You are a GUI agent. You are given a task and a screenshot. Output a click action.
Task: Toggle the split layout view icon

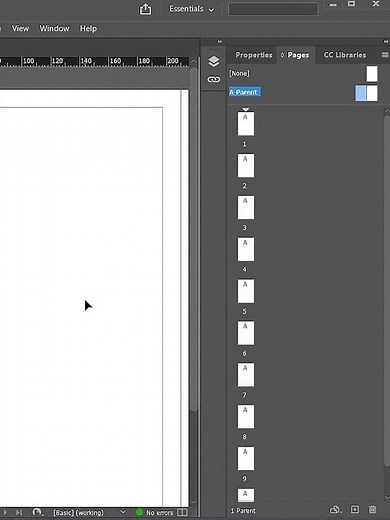coord(182,512)
